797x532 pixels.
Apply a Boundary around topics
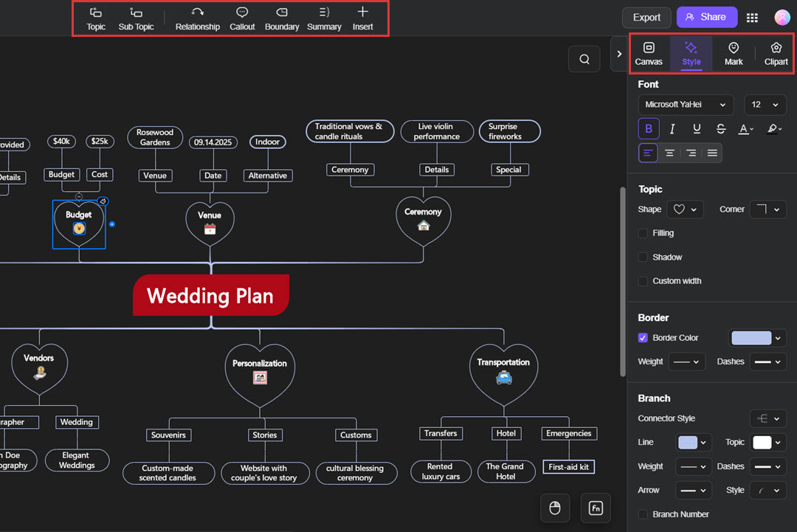pyautogui.click(x=281, y=18)
